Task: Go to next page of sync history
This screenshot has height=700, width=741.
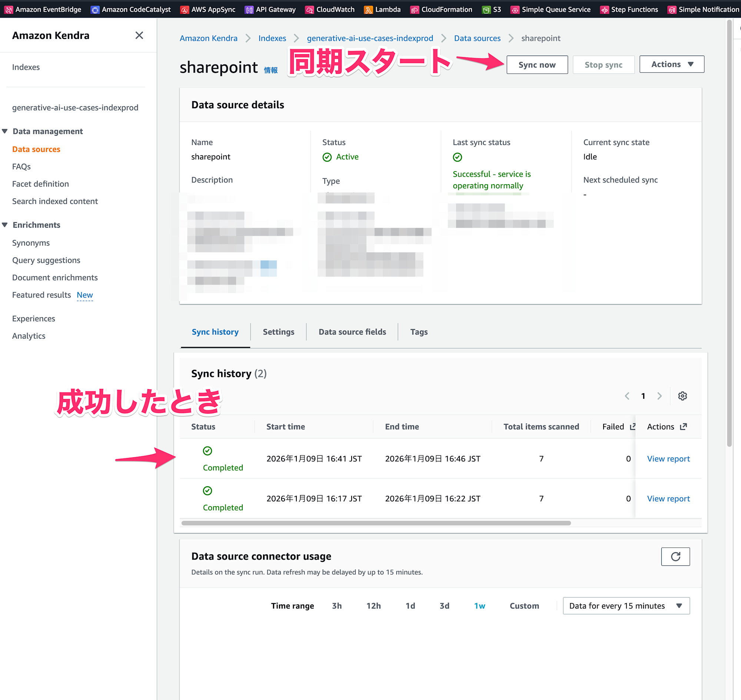Action: [659, 396]
